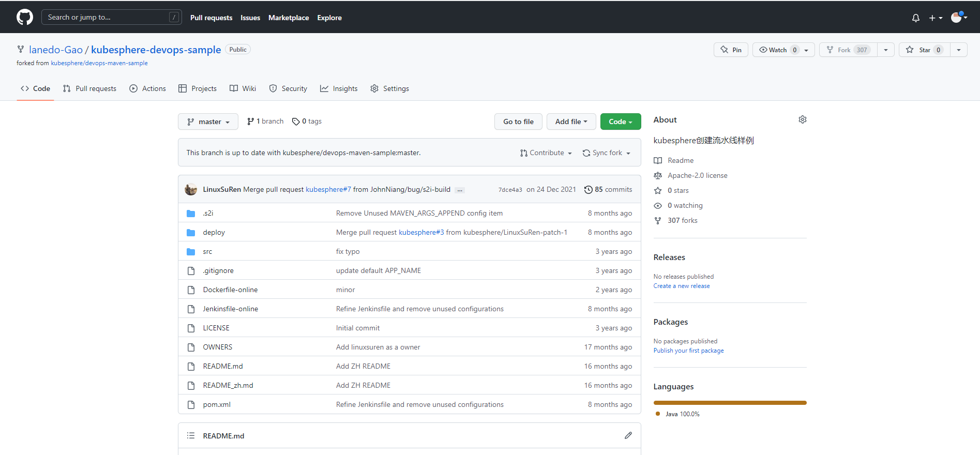Open Explore in top navigation
The image size is (980, 455).
pos(329,18)
